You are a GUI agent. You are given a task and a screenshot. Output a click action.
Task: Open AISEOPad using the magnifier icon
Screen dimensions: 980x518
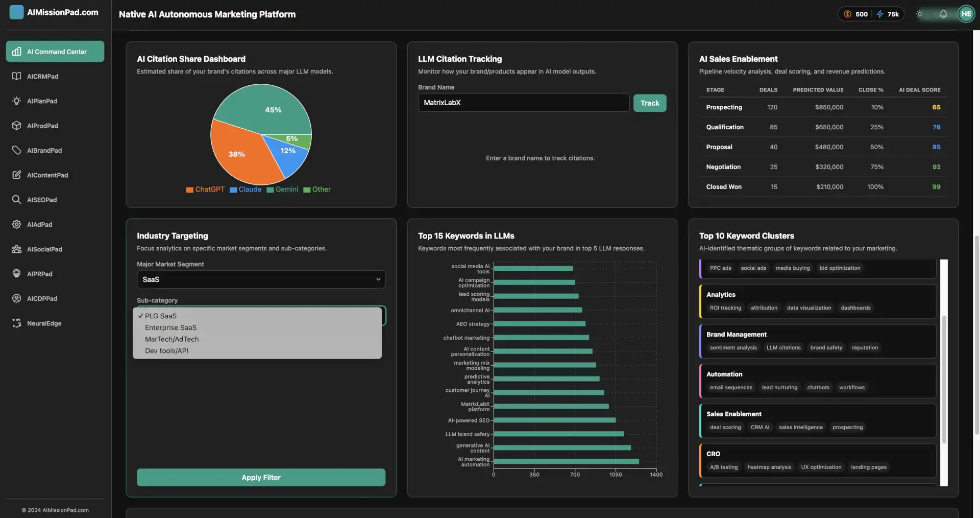pos(16,200)
